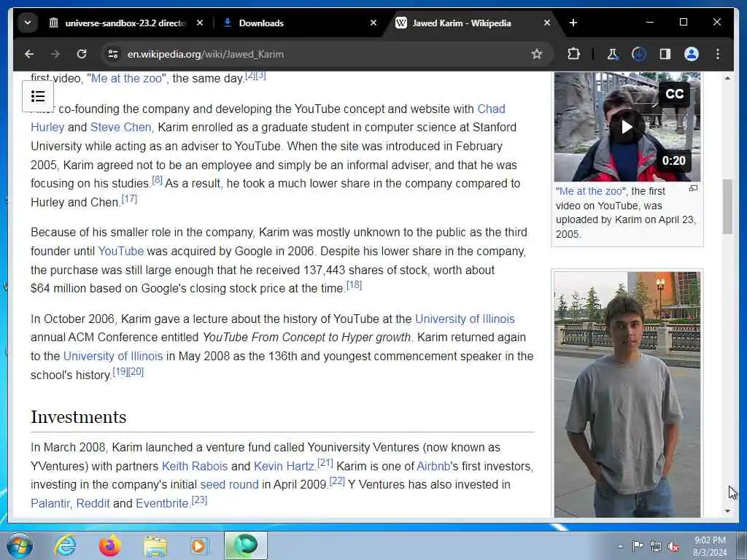
Task: Enlarge the video thumbnail via caption icon
Action: point(693,189)
